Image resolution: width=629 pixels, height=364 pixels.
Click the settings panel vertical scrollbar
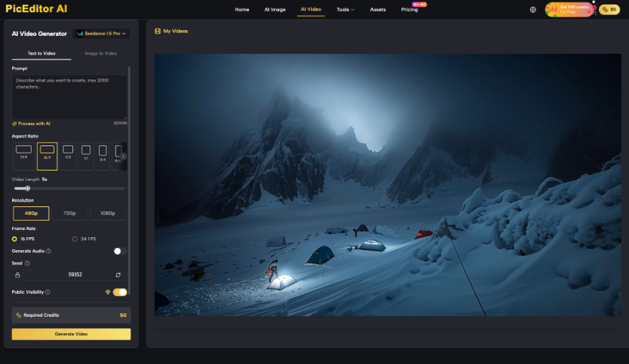tap(129, 181)
